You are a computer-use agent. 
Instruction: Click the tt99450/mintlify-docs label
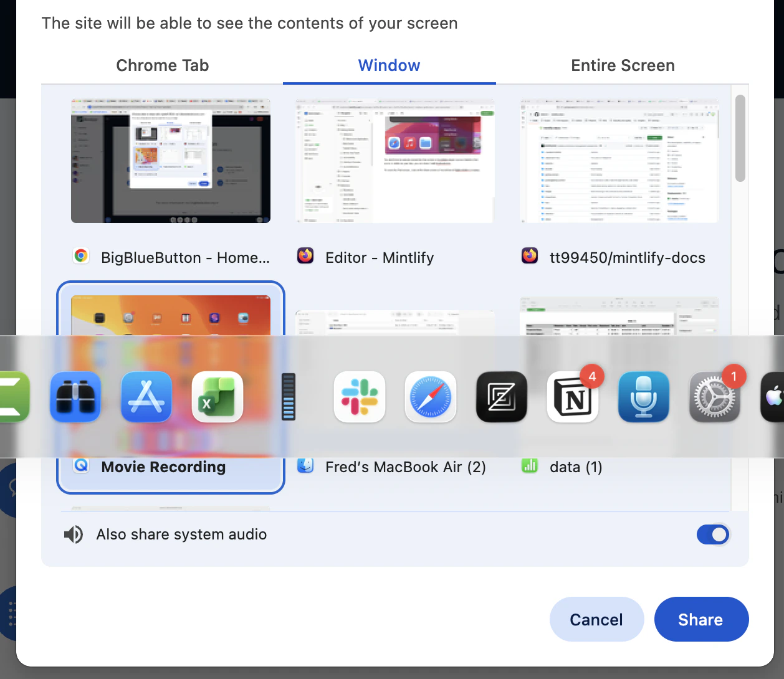coord(628,257)
